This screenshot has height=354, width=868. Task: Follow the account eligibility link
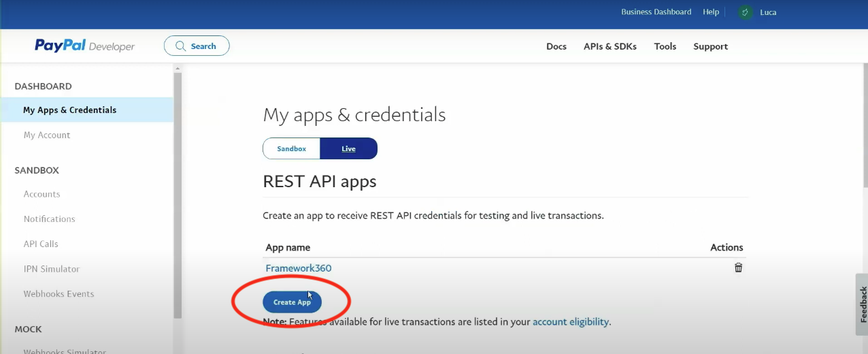tap(570, 321)
